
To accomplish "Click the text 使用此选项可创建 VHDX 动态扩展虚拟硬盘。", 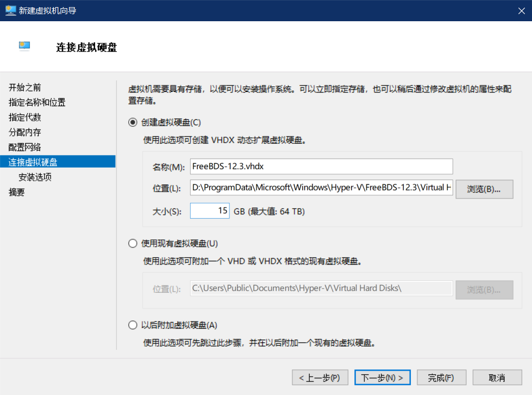I will pos(226,140).
